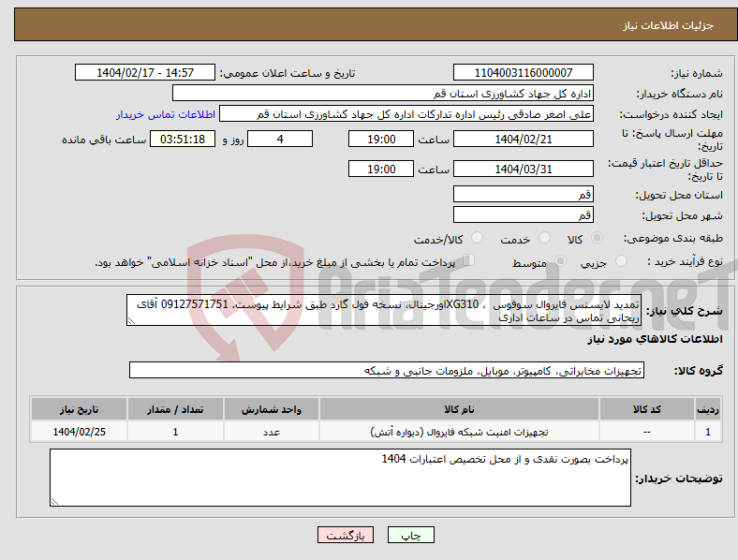Click the ردیف column header
Screen dimensions: 738x560
[x=708, y=409]
